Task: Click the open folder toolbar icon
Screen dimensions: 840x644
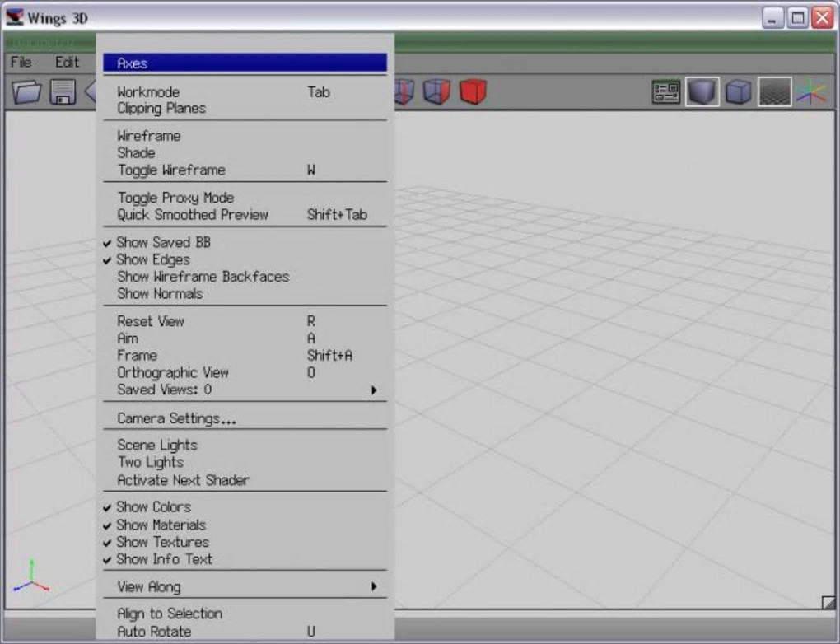Action: [x=26, y=91]
